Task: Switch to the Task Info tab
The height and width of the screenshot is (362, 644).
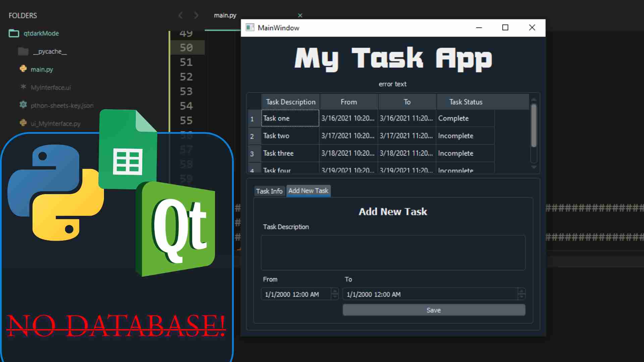Action: click(269, 191)
